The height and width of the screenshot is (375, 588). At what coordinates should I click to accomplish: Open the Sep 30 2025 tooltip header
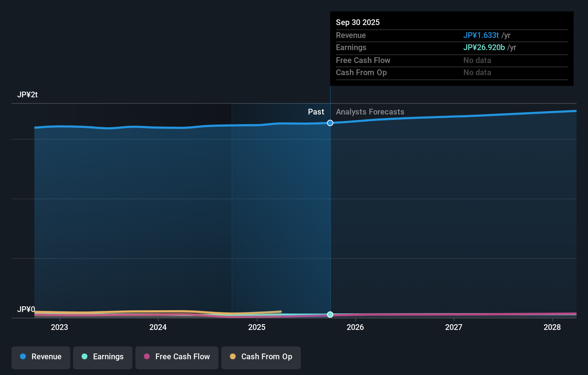(358, 22)
